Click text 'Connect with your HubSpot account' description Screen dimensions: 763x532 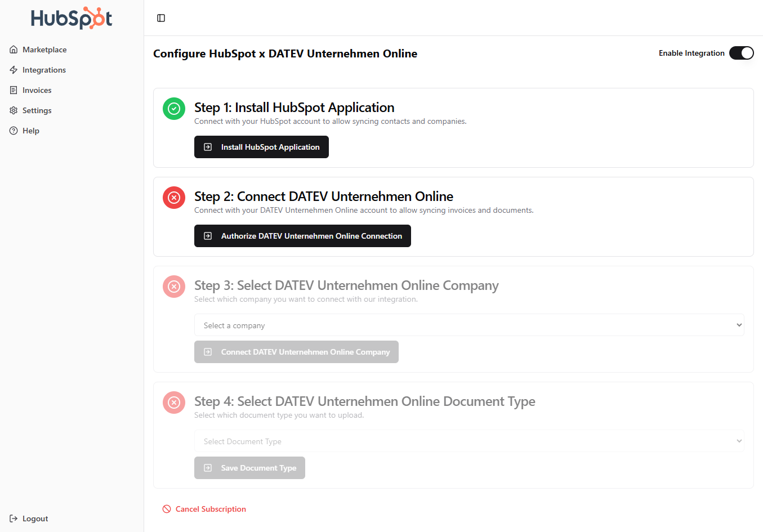331,121
